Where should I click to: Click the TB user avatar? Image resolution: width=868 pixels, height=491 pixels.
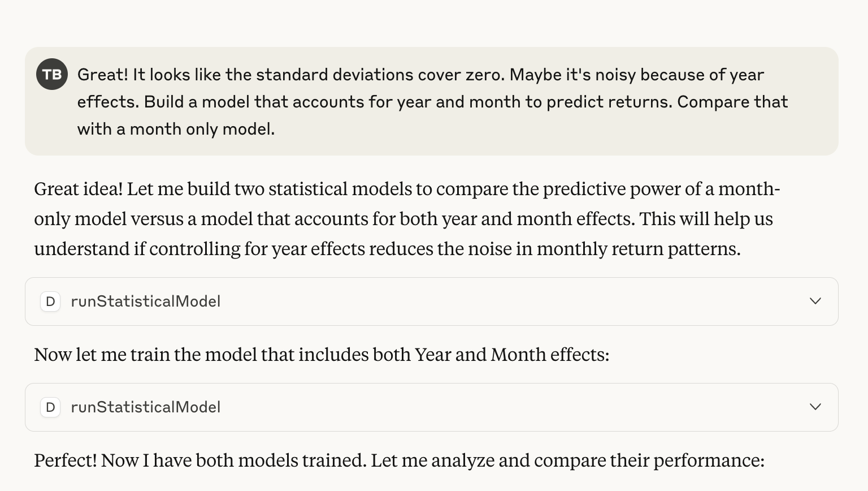(52, 74)
